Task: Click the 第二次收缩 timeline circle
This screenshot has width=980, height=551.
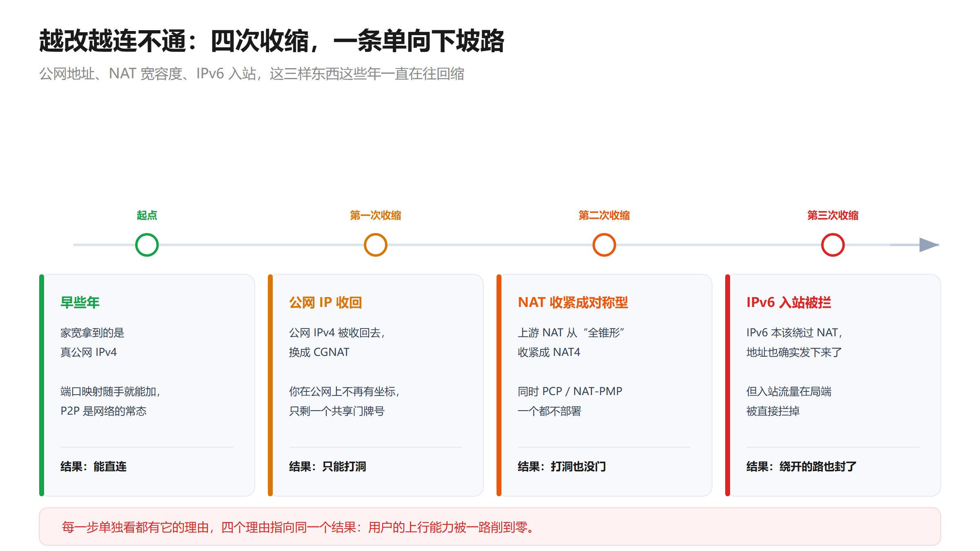Action: click(x=604, y=245)
